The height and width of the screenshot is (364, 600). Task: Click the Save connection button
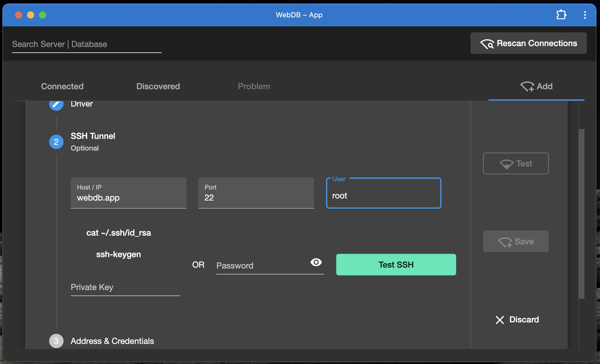click(x=516, y=241)
